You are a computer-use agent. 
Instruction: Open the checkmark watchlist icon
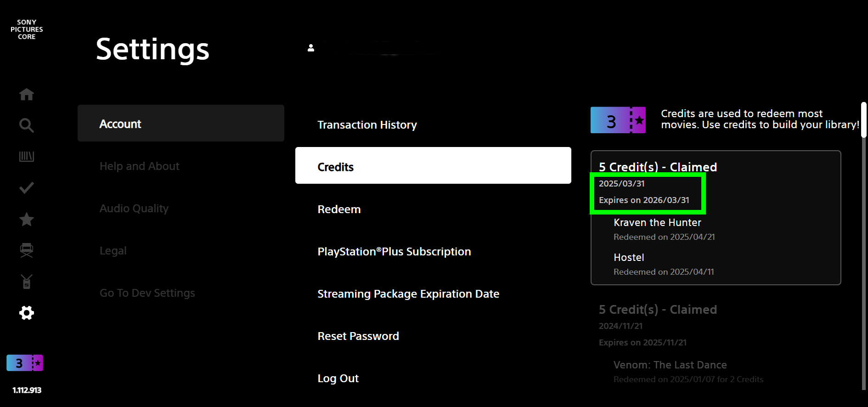click(27, 188)
